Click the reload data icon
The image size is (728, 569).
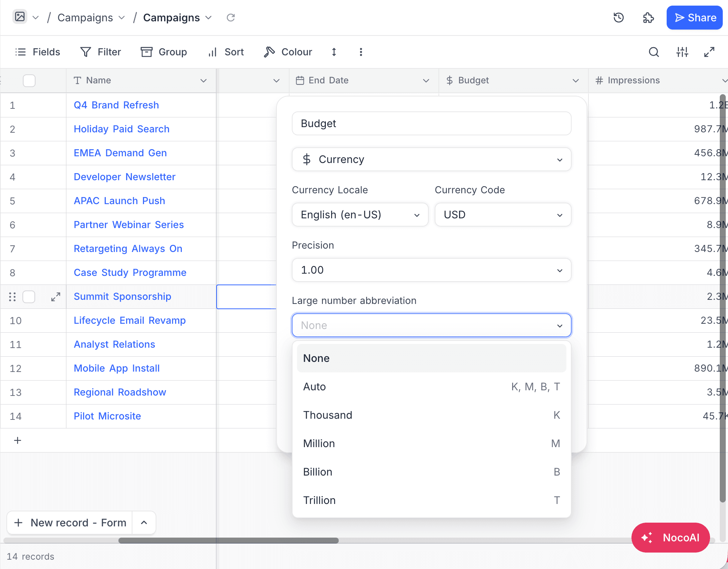[x=231, y=18]
